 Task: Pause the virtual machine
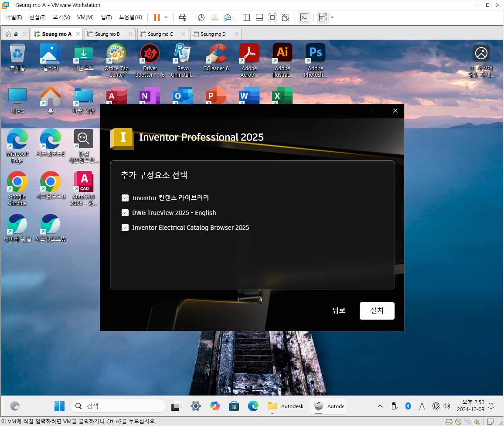[157, 17]
